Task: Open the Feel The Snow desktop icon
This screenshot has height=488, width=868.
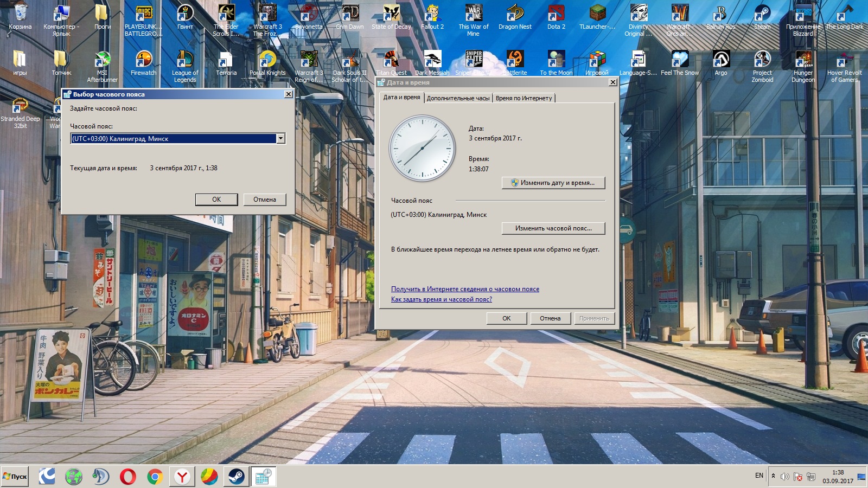Action: pos(680,63)
